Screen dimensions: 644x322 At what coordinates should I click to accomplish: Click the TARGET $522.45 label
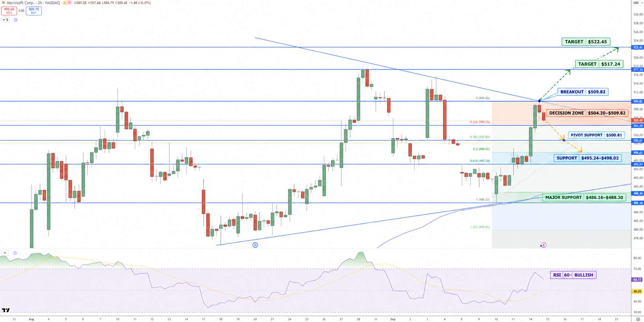click(x=586, y=42)
